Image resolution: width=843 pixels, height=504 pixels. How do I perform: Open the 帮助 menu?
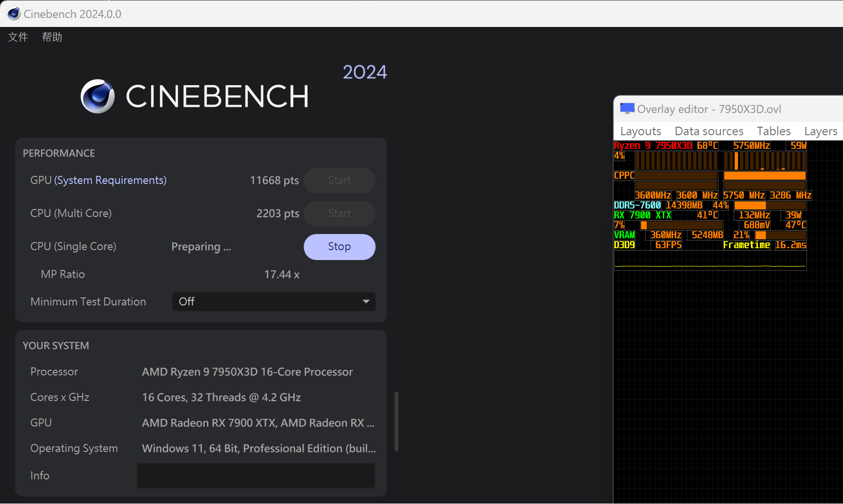click(52, 37)
